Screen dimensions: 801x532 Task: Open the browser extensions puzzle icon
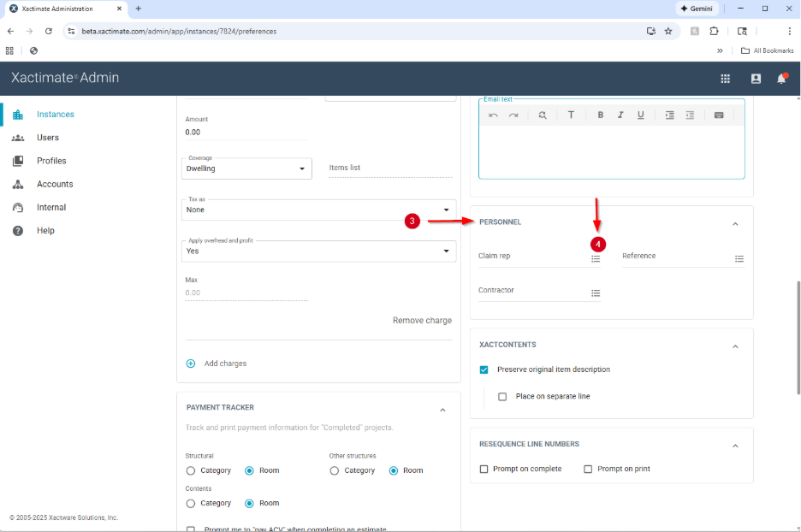pyautogui.click(x=715, y=31)
